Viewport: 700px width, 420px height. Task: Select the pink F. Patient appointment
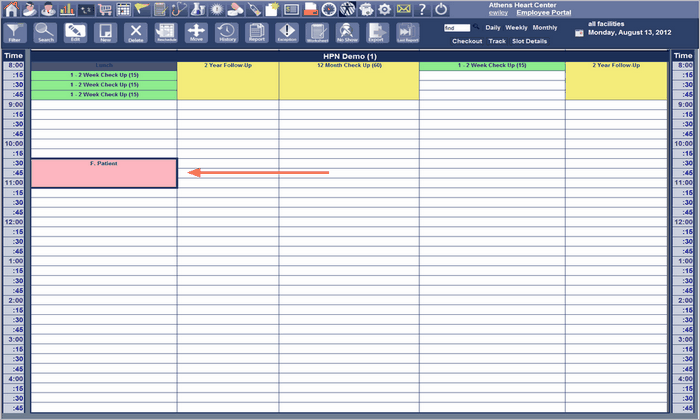104,173
